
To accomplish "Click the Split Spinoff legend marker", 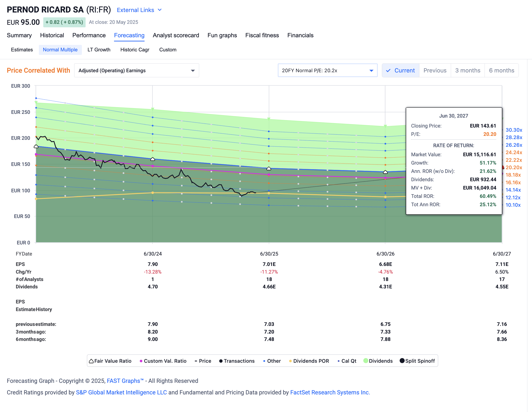I will coord(402,361).
